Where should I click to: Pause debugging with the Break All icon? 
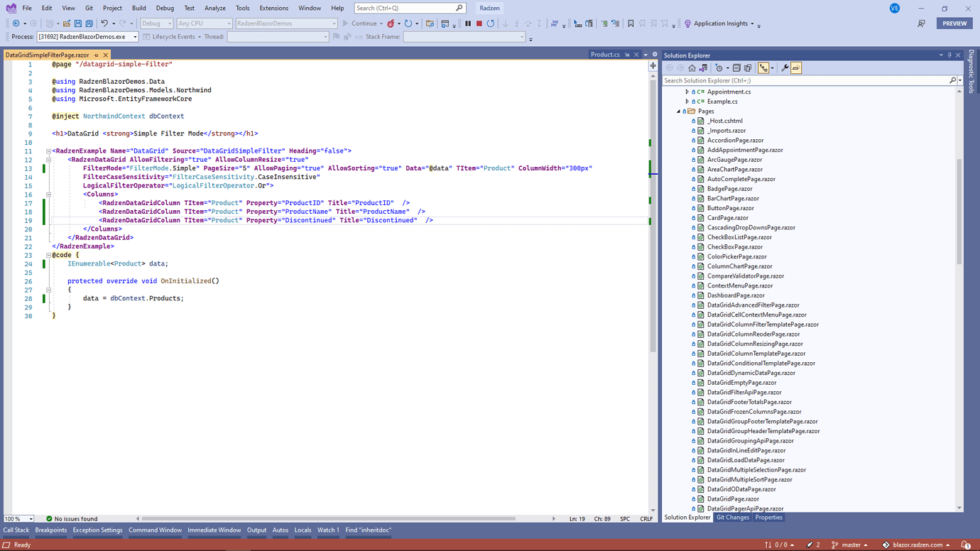pos(468,23)
